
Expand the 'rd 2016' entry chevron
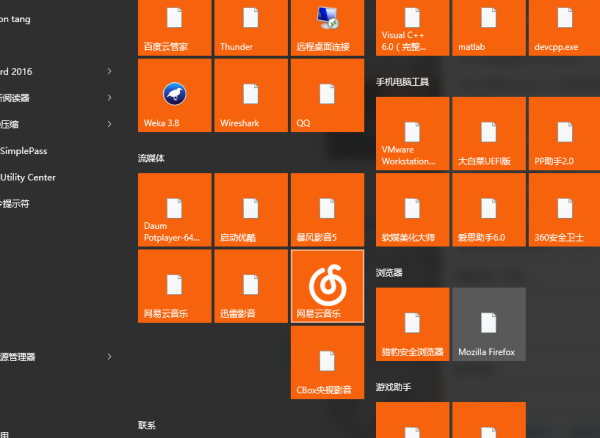[109, 71]
